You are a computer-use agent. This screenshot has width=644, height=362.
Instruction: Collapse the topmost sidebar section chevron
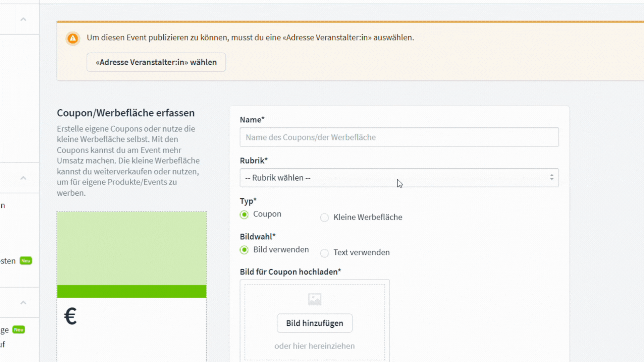pos(23,19)
